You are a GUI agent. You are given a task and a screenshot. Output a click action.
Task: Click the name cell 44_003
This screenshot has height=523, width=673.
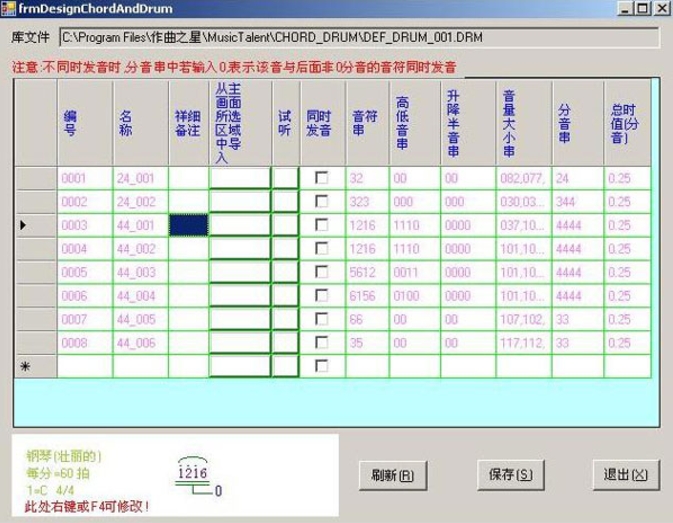141,272
